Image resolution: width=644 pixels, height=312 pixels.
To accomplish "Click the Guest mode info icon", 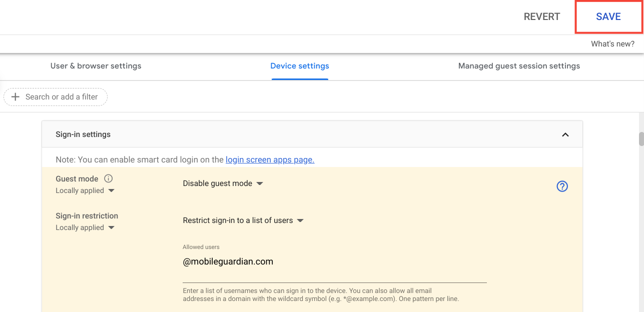I will (x=109, y=178).
